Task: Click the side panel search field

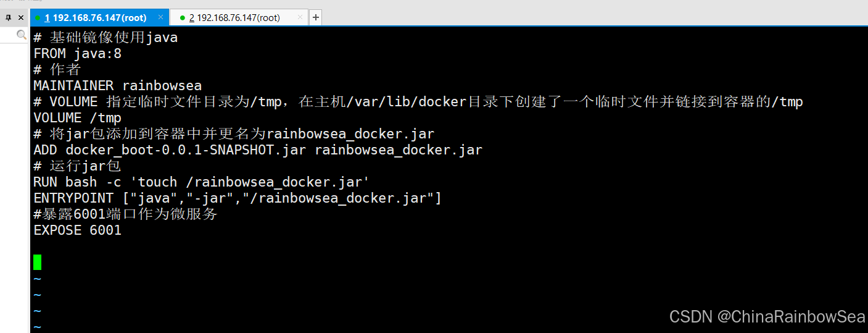Action: pyautogui.click(x=14, y=35)
